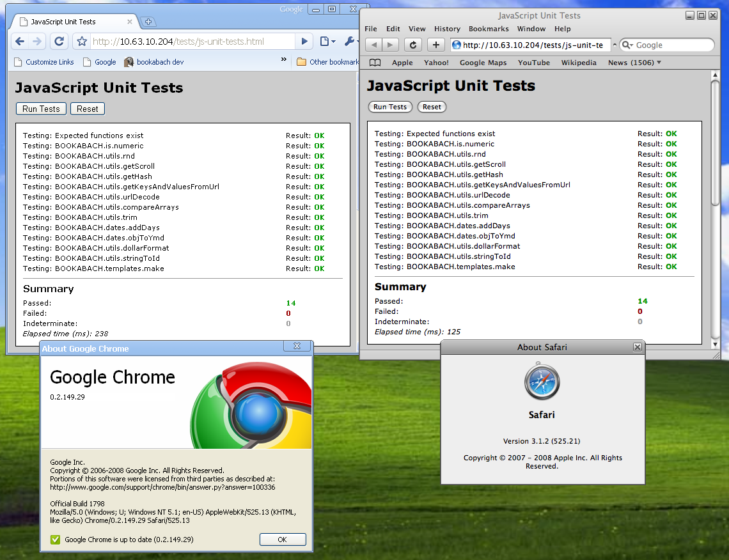Click "Official Build 1798" text
729x560 pixels.
(77, 504)
